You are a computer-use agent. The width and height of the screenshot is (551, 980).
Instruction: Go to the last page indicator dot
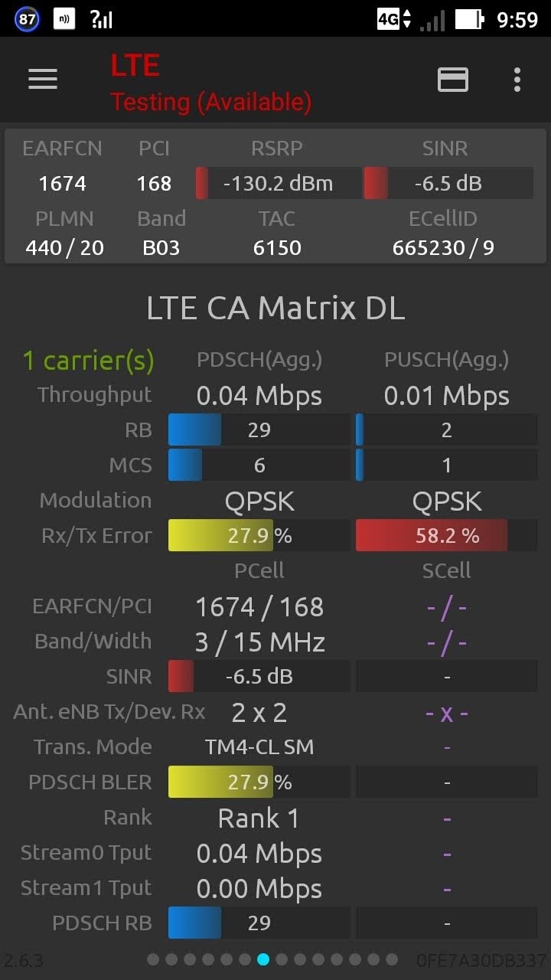click(x=392, y=959)
